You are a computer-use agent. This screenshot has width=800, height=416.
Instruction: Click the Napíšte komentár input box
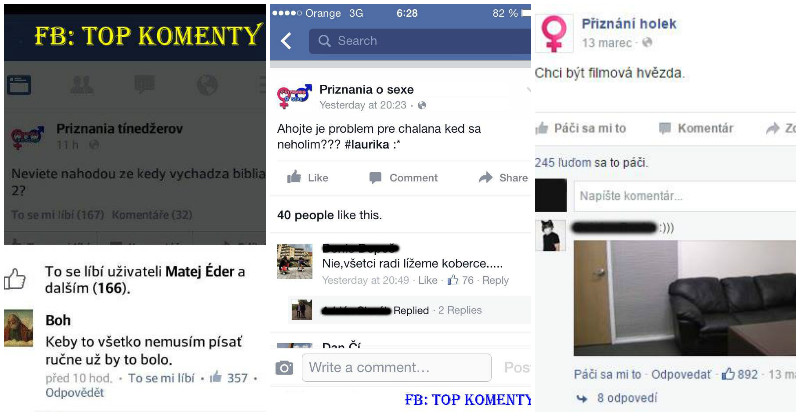click(x=685, y=196)
